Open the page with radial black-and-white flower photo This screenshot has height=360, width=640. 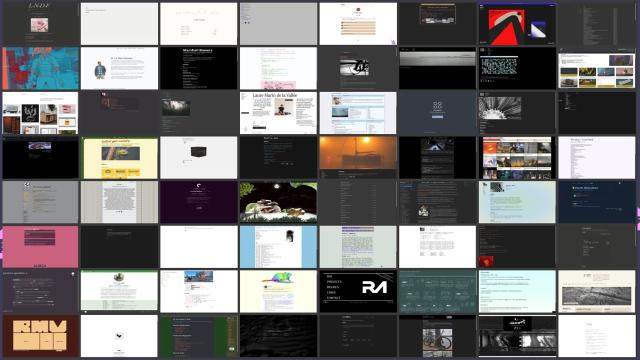point(517,113)
